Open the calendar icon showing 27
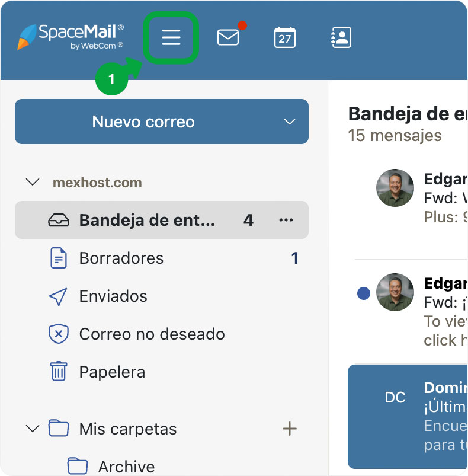468x476 pixels. tap(285, 38)
